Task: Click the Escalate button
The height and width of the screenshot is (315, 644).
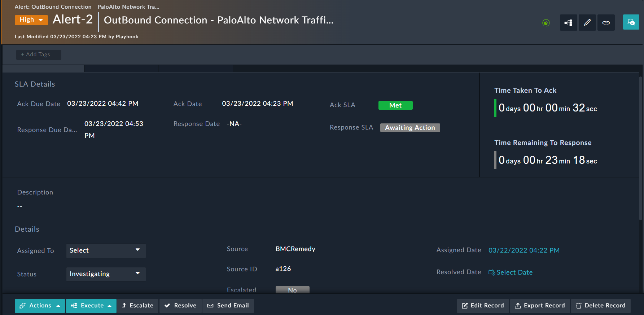Action: (138, 306)
